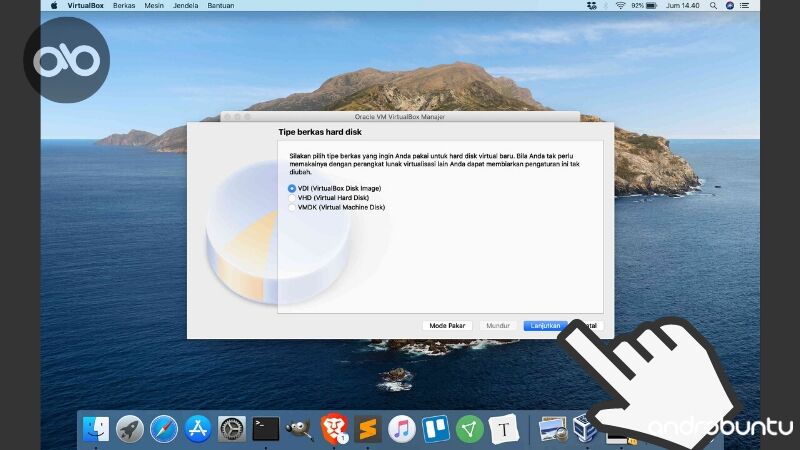The height and width of the screenshot is (450, 800).
Task: Open Spotlight search magnifier
Action: pyautogui.click(x=713, y=6)
